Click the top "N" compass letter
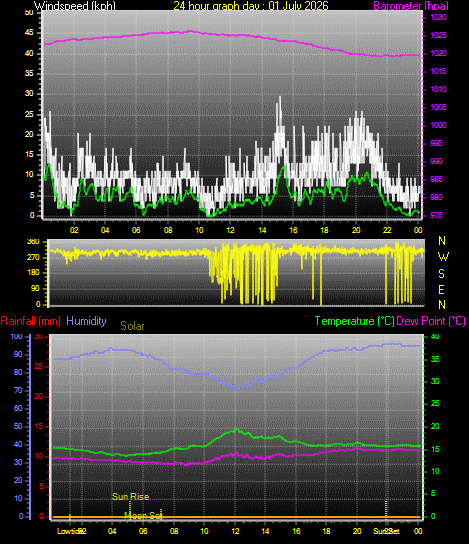 click(442, 240)
